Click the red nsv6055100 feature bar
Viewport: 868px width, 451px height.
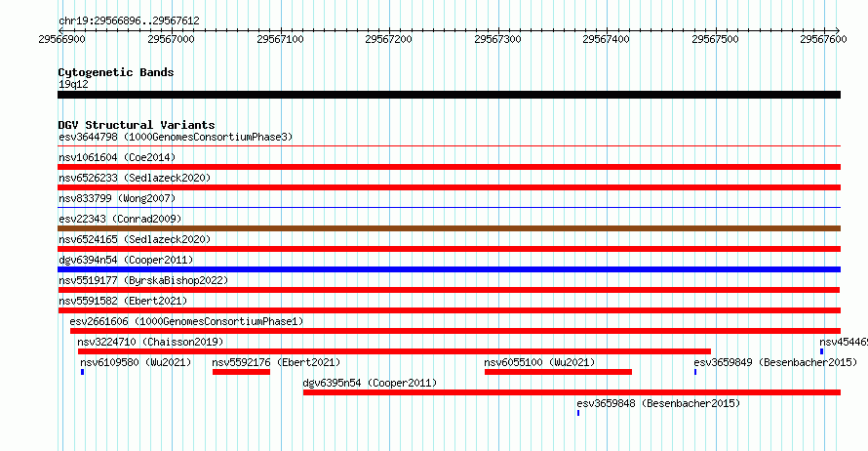click(x=558, y=372)
